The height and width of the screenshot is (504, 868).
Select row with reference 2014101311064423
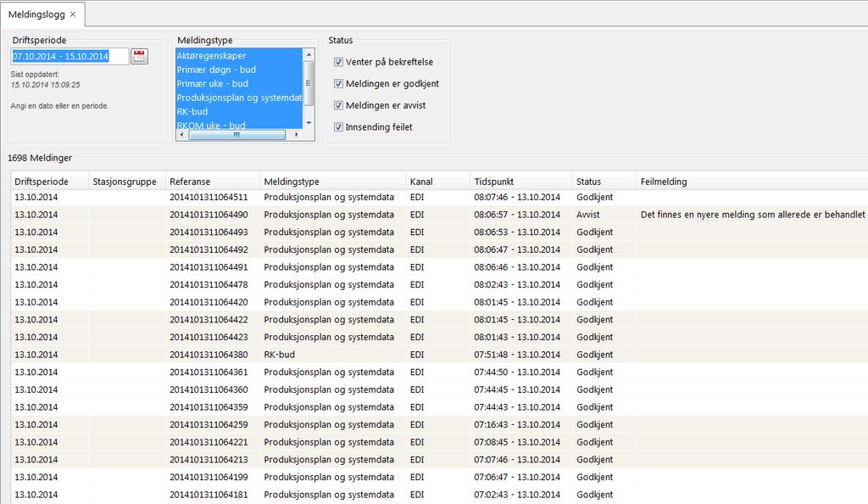[440, 337]
